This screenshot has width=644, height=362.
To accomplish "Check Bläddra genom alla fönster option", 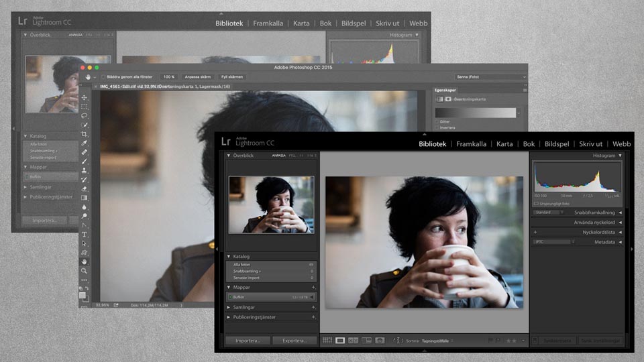I will coord(103,77).
